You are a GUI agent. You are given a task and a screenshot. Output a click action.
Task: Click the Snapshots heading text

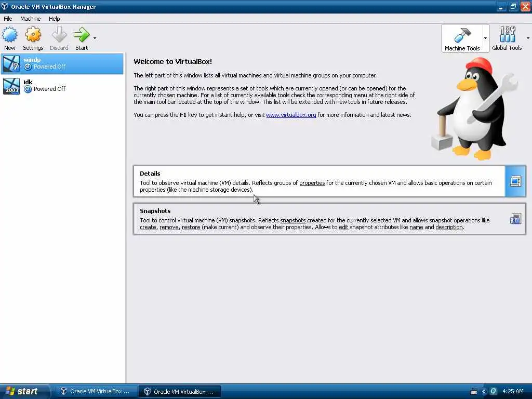click(x=155, y=211)
